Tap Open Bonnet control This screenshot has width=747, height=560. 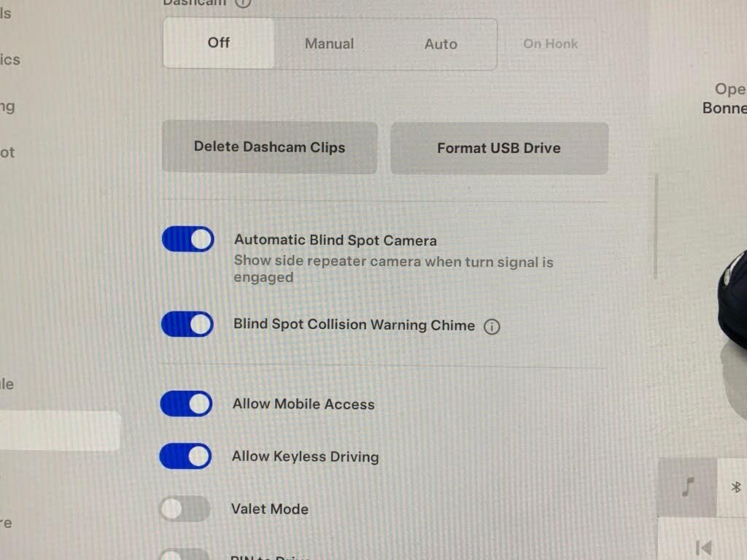tap(724, 98)
